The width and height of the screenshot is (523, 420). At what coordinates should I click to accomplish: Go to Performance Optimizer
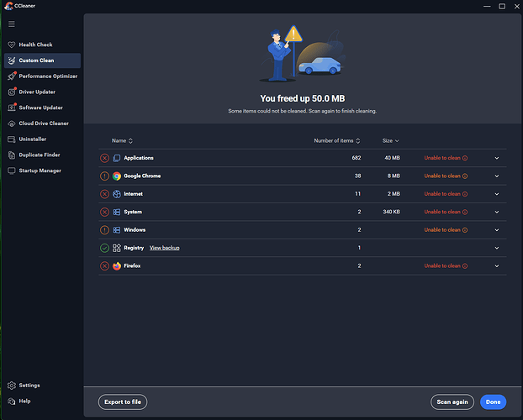tap(42, 76)
